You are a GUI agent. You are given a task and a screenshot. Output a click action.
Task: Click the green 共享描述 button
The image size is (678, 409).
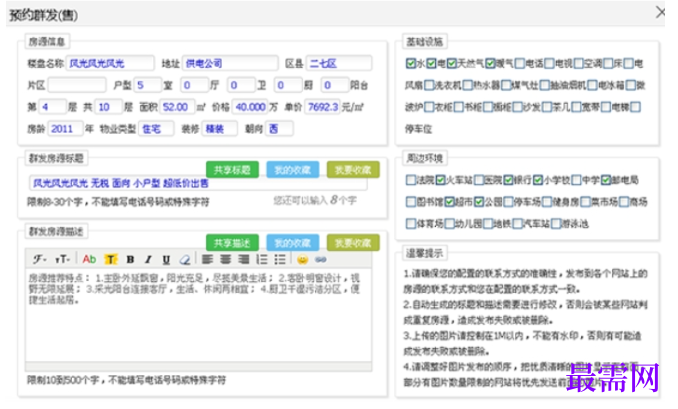[x=232, y=243]
